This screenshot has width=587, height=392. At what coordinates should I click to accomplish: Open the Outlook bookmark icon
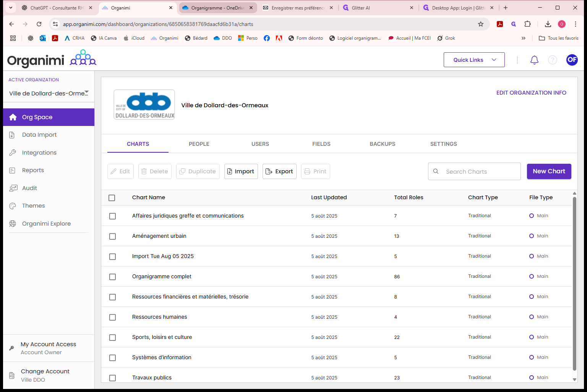[43, 38]
